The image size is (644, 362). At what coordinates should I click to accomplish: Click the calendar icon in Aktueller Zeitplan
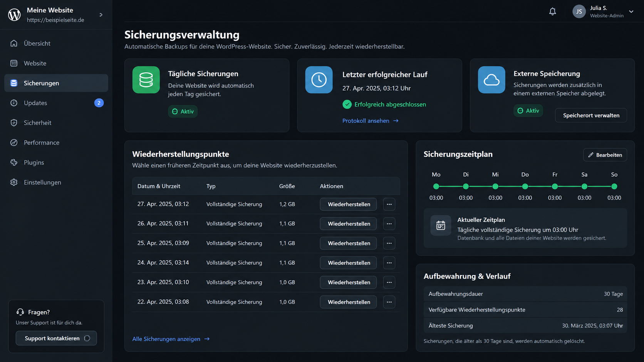tap(441, 225)
